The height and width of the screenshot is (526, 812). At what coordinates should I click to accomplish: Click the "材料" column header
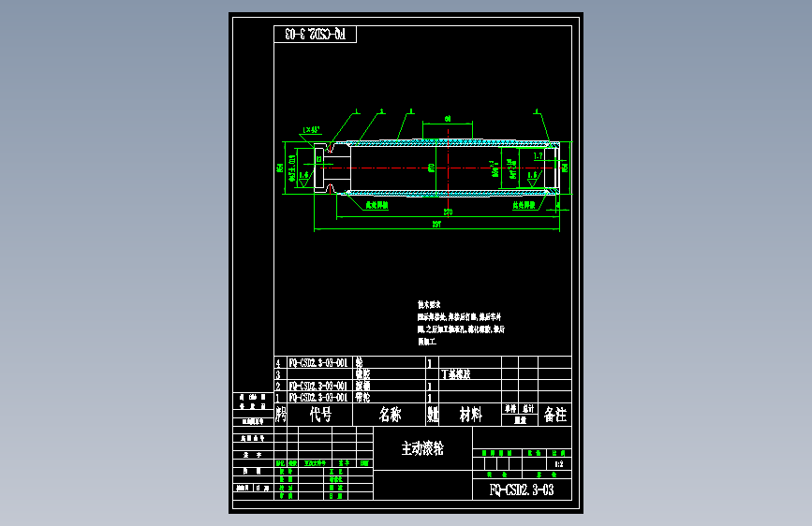click(470, 415)
